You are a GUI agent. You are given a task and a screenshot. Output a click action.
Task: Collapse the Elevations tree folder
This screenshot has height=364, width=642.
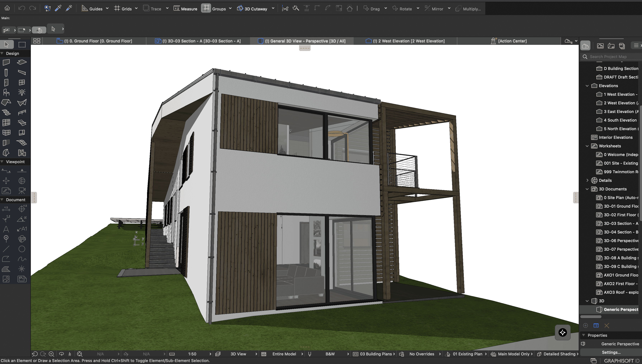pos(587,86)
